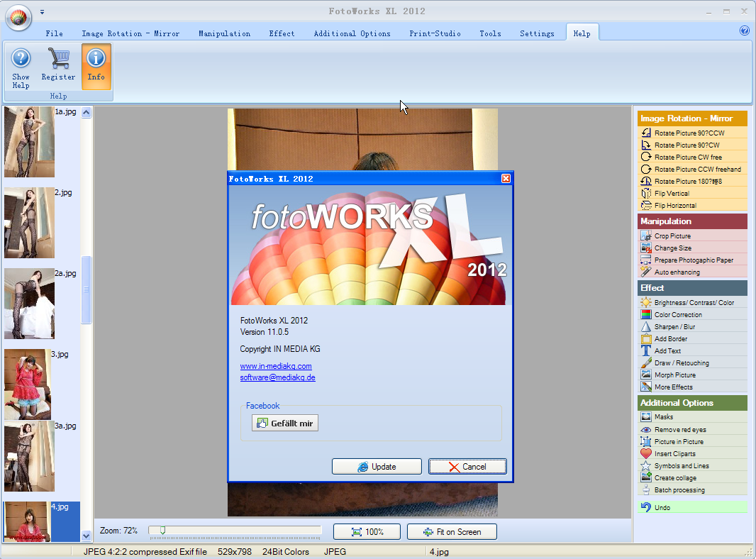
Task: Open www.in-mediakg.com link
Action: pyautogui.click(x=276, y=366)
